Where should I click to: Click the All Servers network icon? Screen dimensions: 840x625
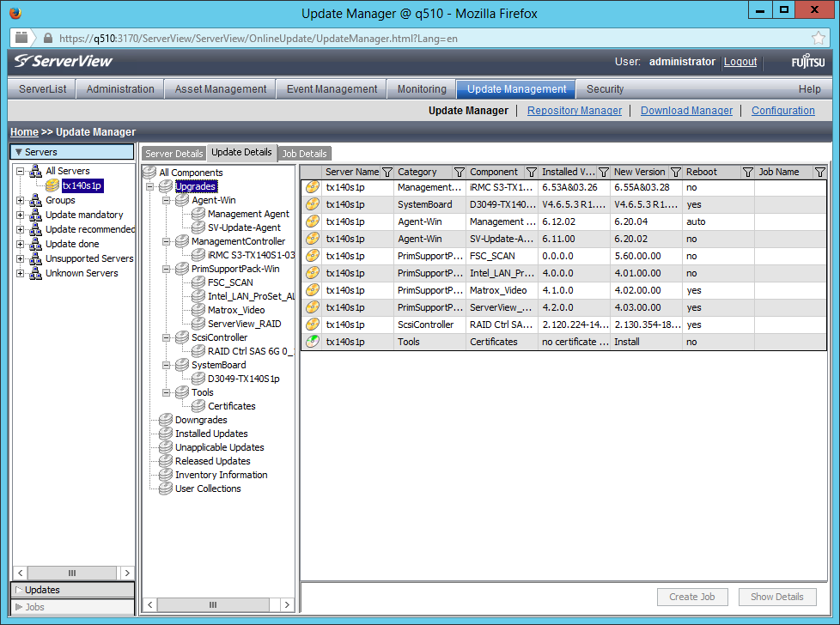click(36, 171)
